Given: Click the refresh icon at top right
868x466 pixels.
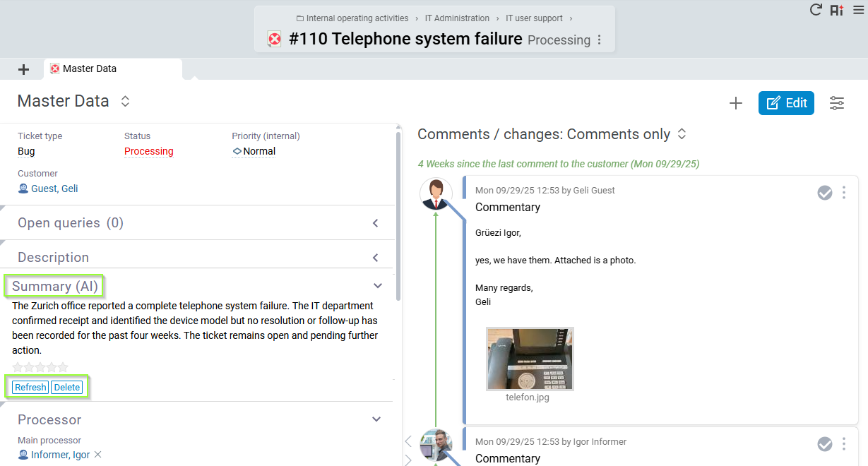Looking at the screenshot, I should (816, 10).
